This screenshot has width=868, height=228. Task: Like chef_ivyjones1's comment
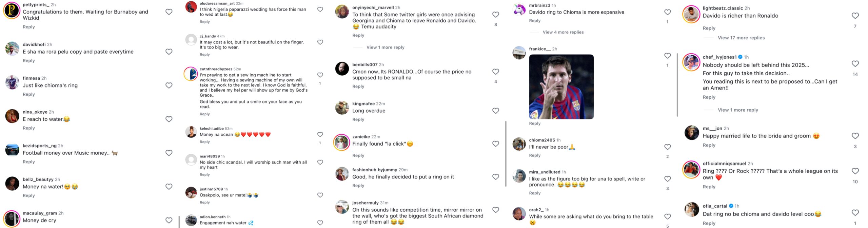(855, 64)
